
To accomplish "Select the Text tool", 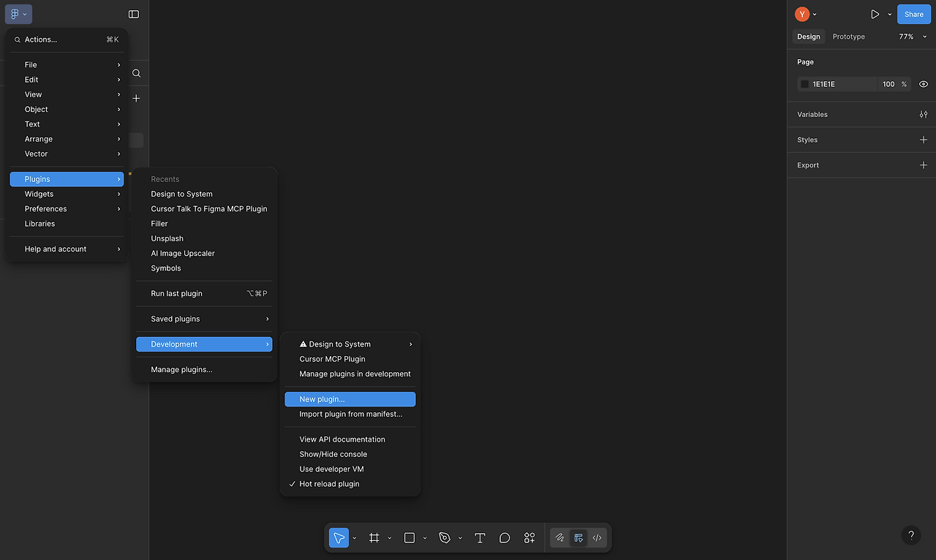I will click(x=480, y=538).
